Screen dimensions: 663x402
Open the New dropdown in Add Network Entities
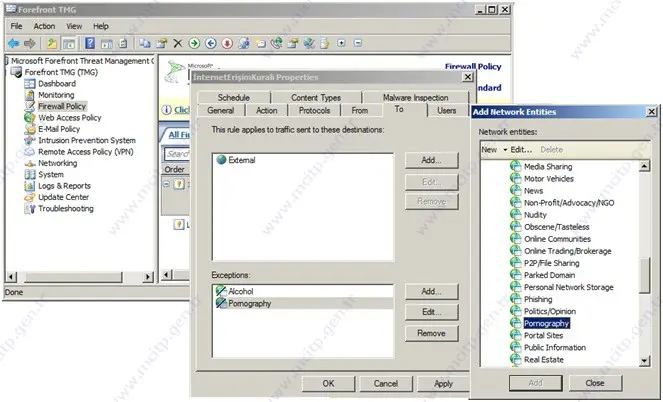(x=494, y=150)
